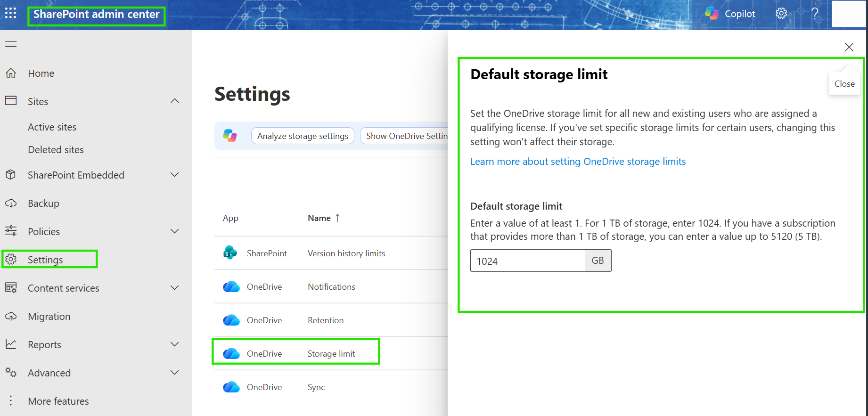Open Learn more about OneDrive storage limits

578,162
